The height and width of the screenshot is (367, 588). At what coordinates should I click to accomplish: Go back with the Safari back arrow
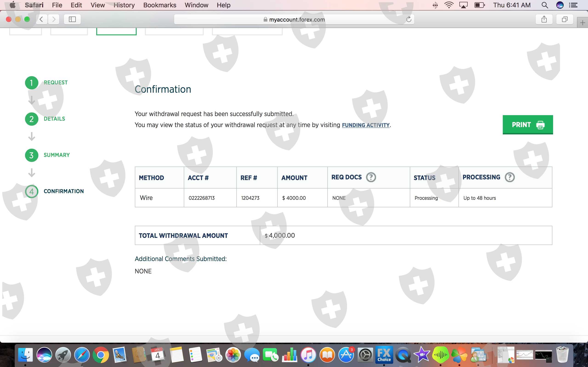coord(42,19)
